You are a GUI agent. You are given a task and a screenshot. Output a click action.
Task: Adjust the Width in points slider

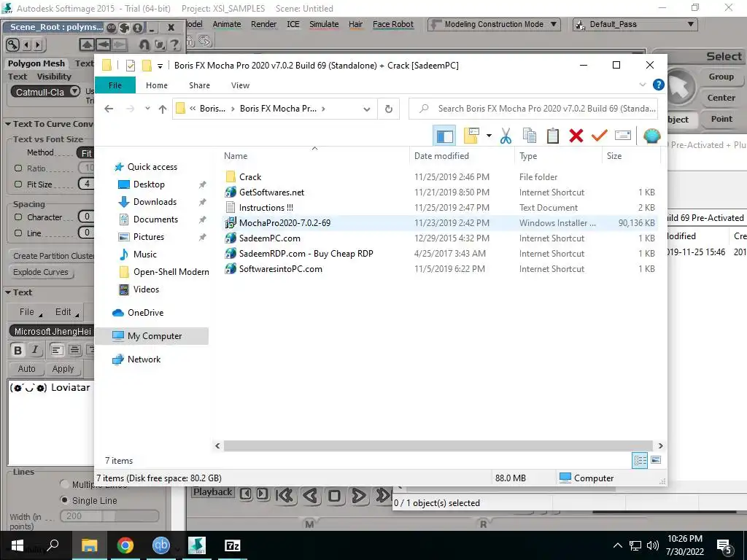click(x=109, y=516)
